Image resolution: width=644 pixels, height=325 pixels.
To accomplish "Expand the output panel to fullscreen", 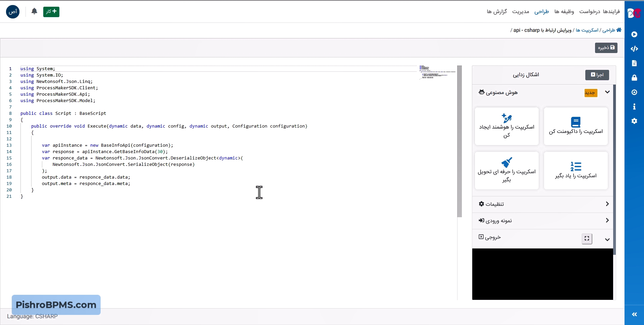I will tap(587, 238).
